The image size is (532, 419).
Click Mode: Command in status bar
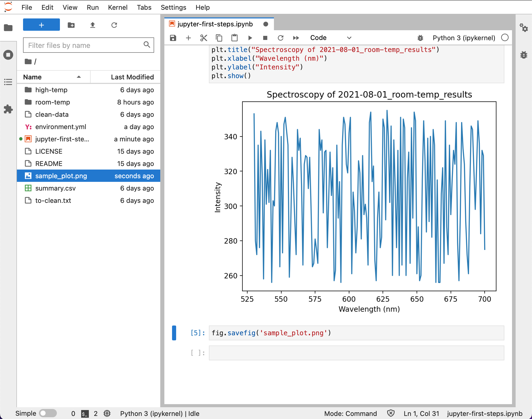350,413
